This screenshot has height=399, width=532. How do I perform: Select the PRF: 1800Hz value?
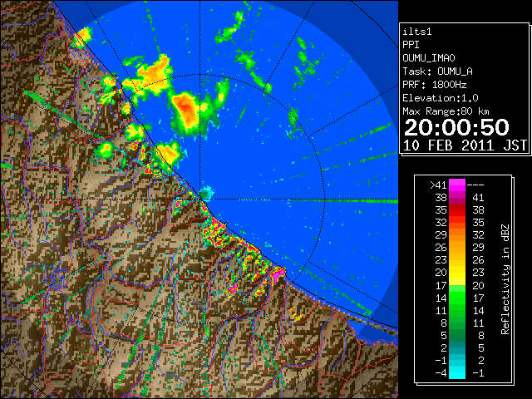(434, 85)
